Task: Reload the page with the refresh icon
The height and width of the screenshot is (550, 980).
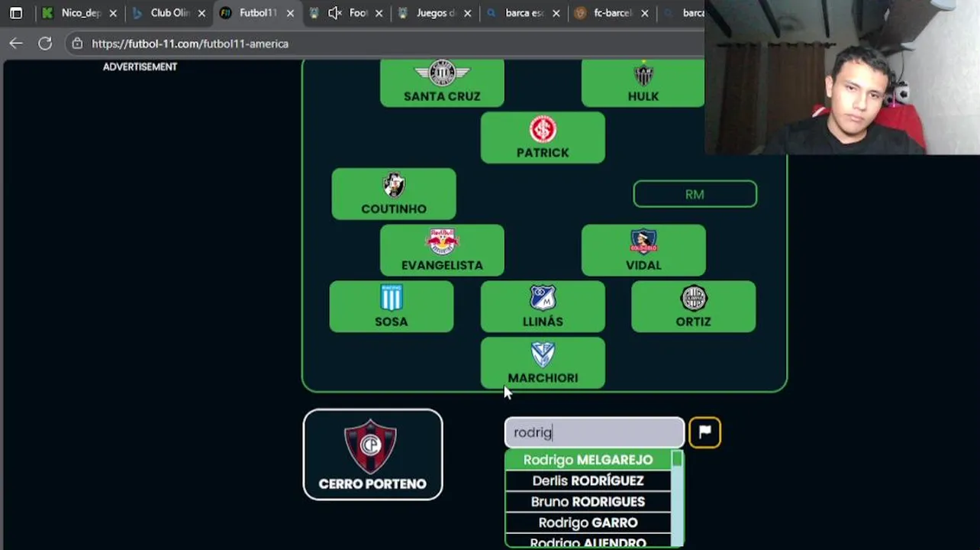Action: [x=45, y=44]
